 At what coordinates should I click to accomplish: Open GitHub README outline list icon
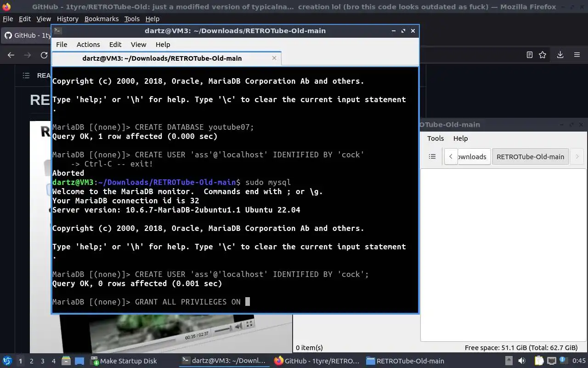pyautogui.click(x=26, y=75)
